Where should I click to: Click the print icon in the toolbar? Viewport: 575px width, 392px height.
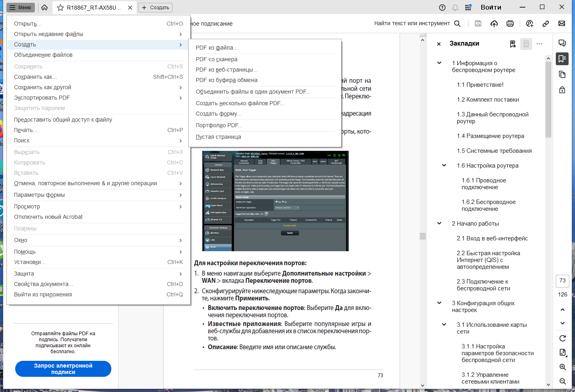[x=510, y=24]
